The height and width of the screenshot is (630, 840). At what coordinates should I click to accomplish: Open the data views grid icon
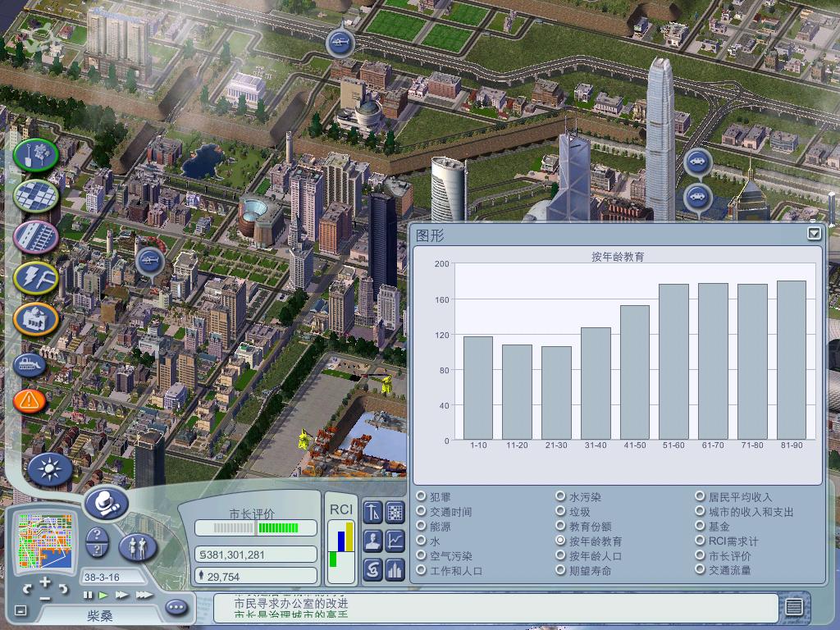[x=395, y=512]
